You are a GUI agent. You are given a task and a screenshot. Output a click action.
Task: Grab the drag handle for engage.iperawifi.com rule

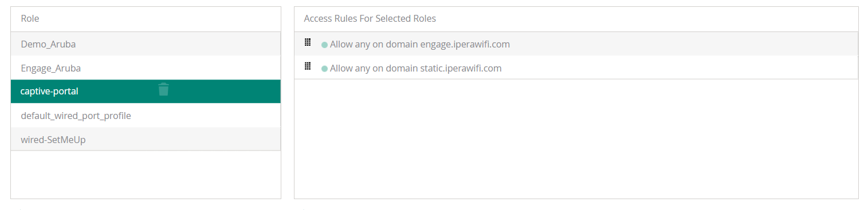308,42
